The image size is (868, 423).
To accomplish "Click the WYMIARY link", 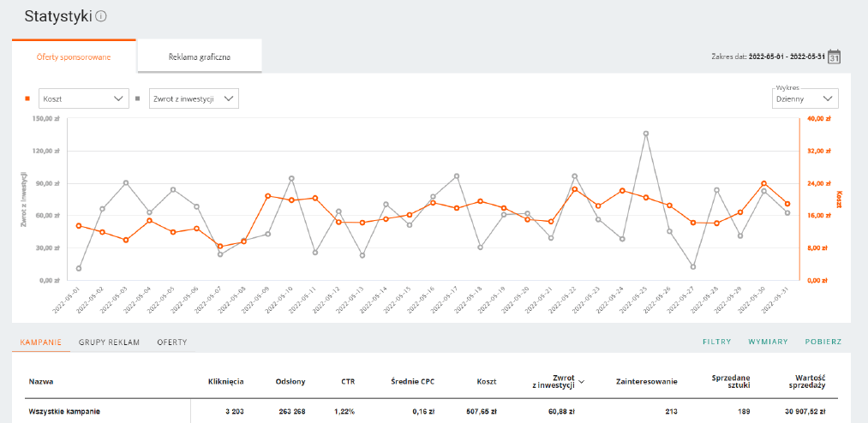I will (768, 342).
